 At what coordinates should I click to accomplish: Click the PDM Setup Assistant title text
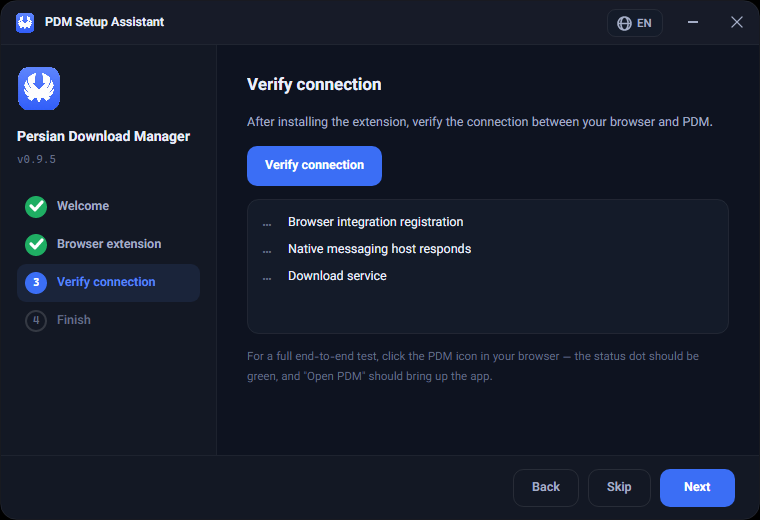coord(104,22)
